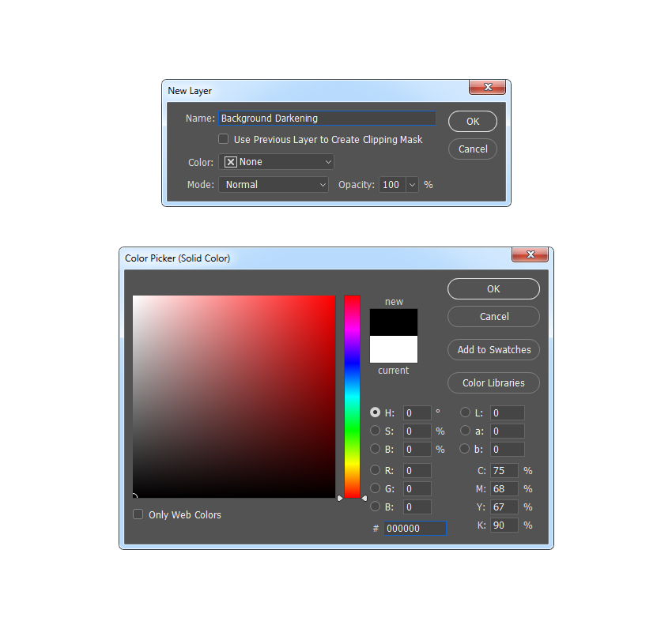The image size is (672, 629).
Task: Open the blend Mode dropdown
Action: pyautogui.click(x=274, y=185)
